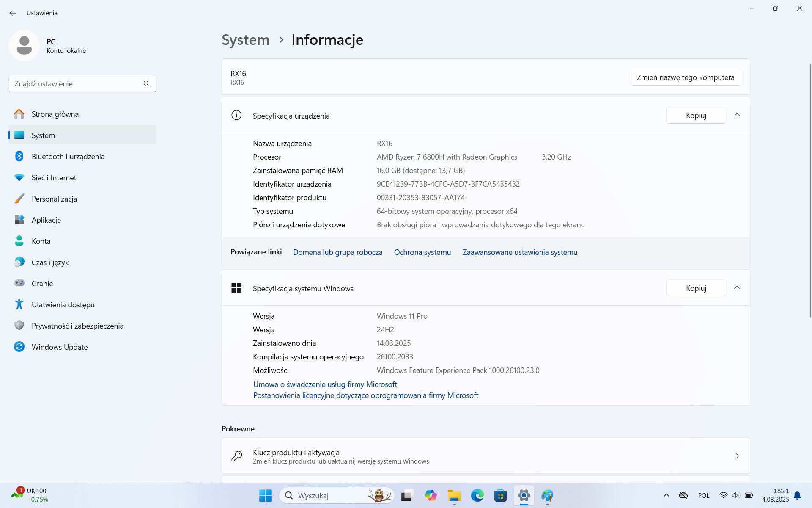Launch Microsoft Edge from taskbar
812x508 pixels.
(x=477, y=495)
